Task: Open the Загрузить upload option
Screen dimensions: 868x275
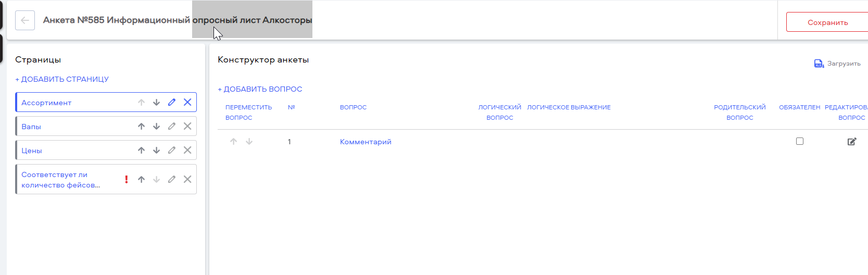Action: [837, 64]
